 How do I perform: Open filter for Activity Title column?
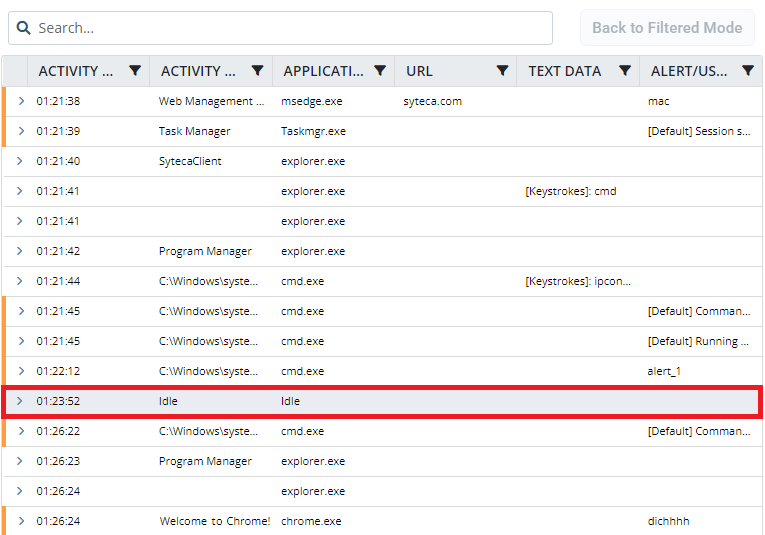[x=257, y=71]
